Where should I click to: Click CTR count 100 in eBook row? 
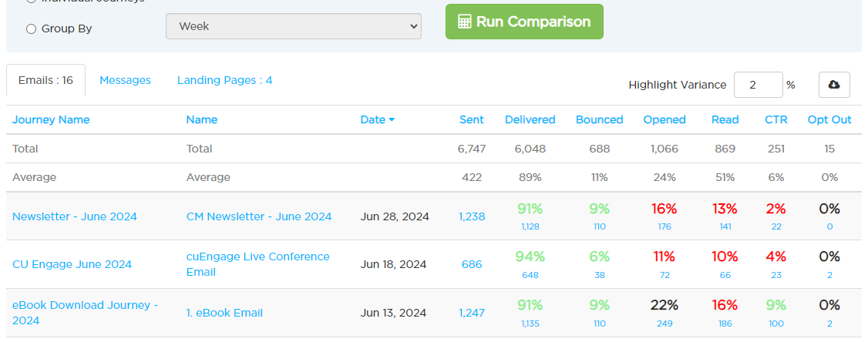(776, 324)
